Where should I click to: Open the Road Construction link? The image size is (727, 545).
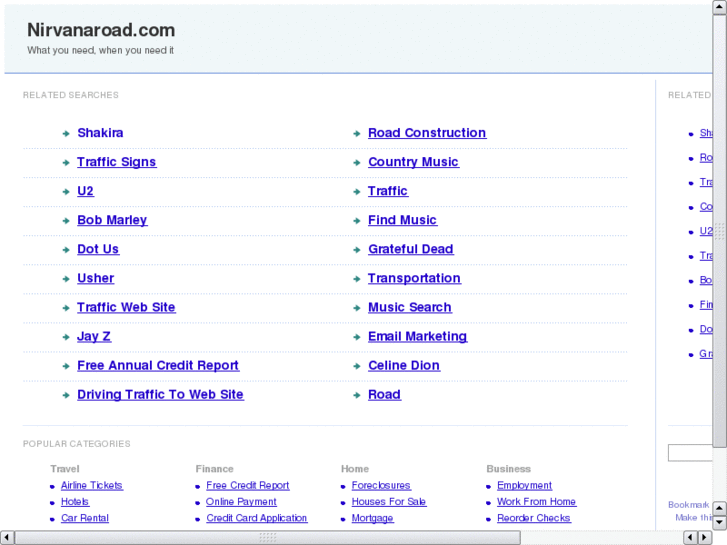pos(427,133)
